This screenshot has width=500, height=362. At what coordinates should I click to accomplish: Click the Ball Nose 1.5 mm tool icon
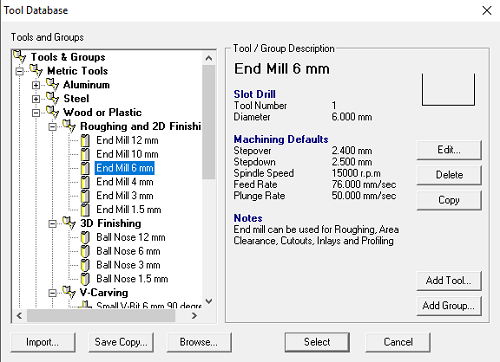pos(85,279)
